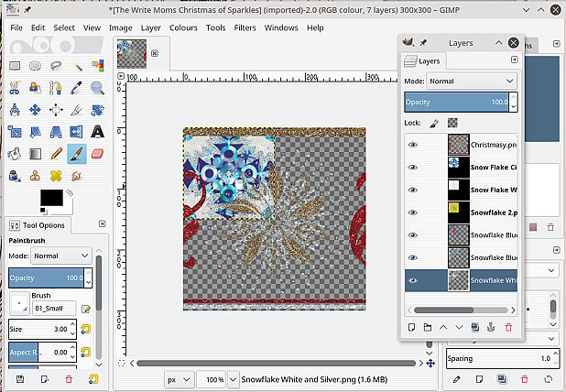Select the Blend gradient tool
The height and width of the screenshot is (392, 566).
[x=35, y=154]
